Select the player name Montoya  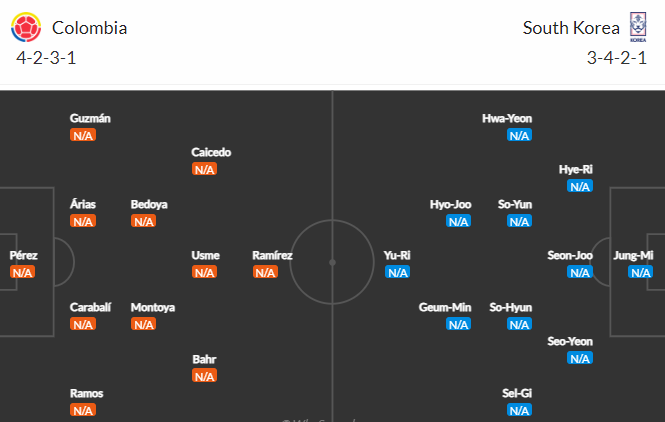pyautogui.click(x=153, y=307)
